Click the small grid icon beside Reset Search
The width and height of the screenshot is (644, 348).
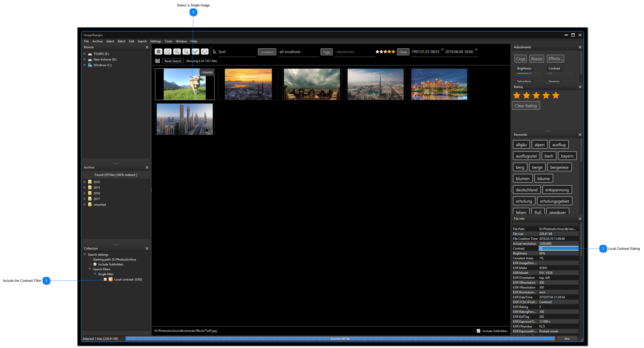point(158,61)
